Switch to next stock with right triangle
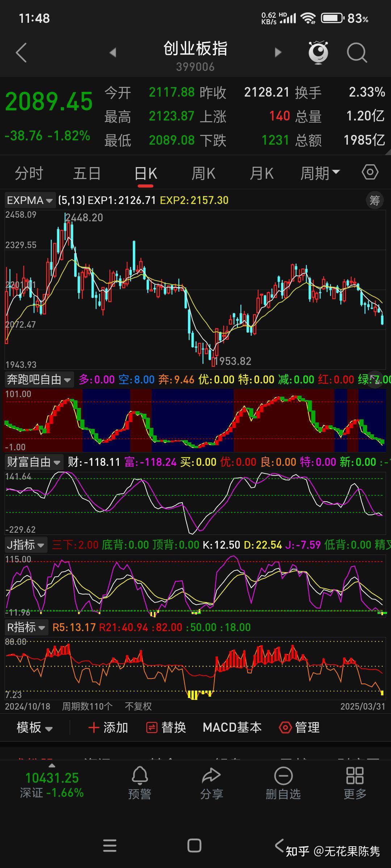The width and height of the screenshot is (391, 868). [x=278, y=53]
